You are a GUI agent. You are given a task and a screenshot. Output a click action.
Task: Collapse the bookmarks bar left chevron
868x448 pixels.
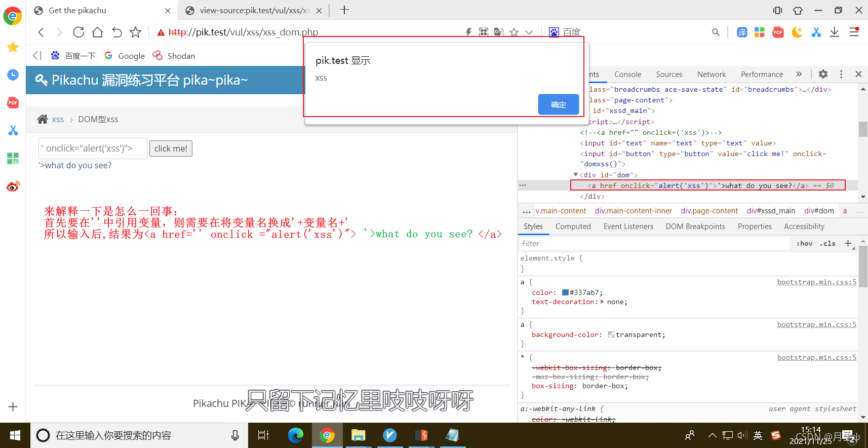tap(37, 56)
